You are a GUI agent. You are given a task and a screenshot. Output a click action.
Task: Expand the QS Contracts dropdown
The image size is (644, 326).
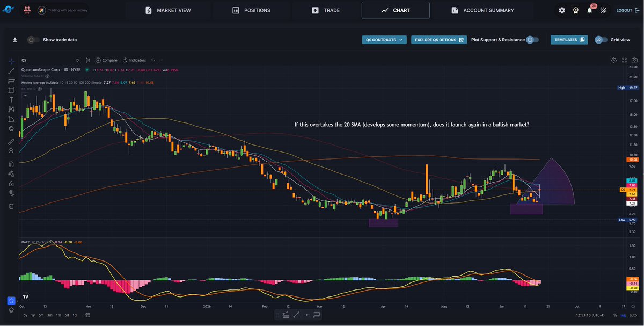pyautogui.click(x=384, y=40)
